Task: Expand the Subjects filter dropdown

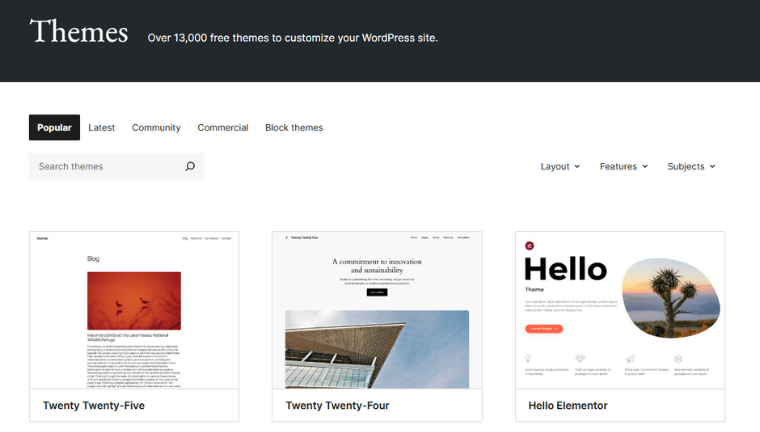Action: click(691, 166)
